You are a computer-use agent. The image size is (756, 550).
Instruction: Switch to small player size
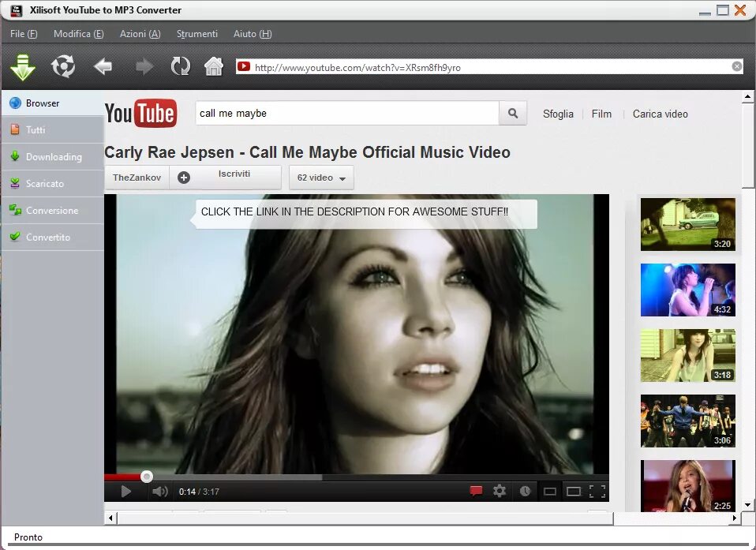click(x=550, y=492)
